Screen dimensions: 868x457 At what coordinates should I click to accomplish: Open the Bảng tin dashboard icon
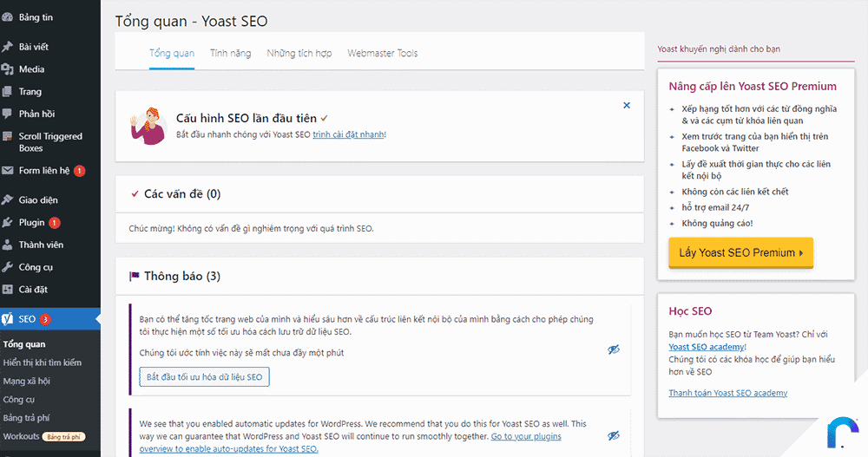(7, 17)
